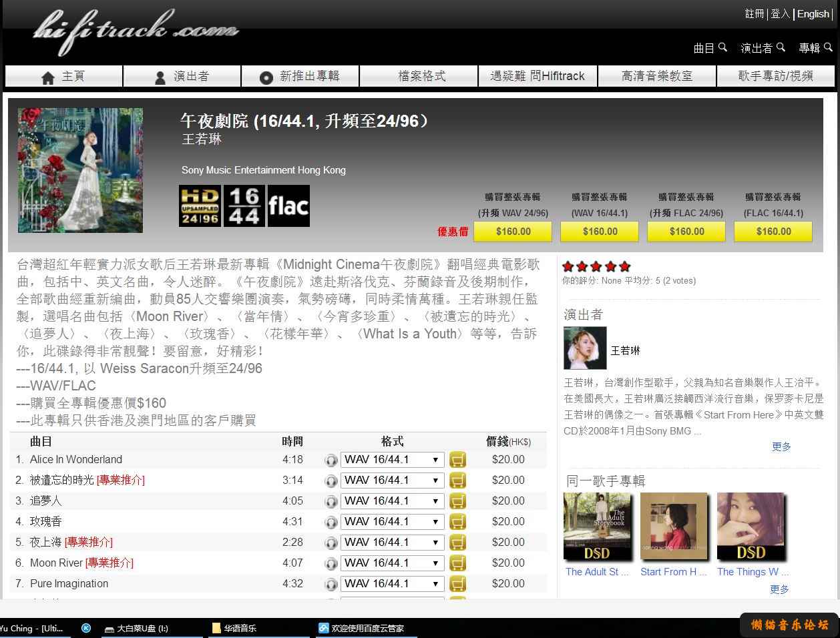Open the 演出者 navigation tab
This screenshot has height=638, width=840.
(182, 77)
